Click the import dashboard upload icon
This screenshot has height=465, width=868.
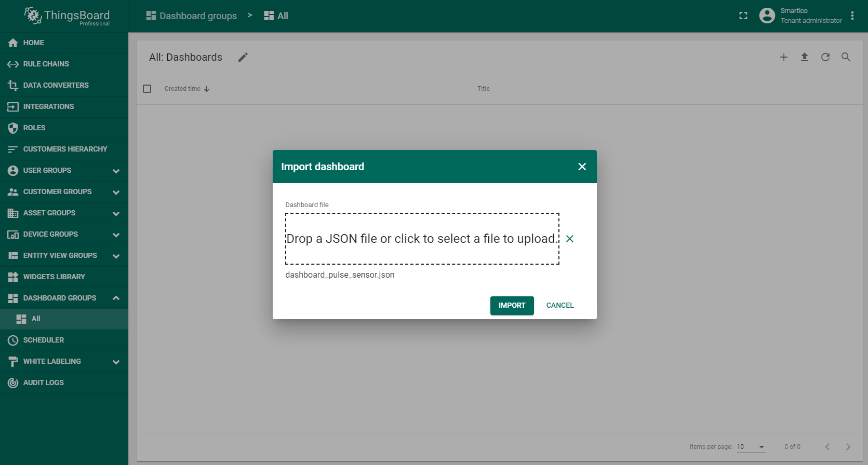[805, 57]
